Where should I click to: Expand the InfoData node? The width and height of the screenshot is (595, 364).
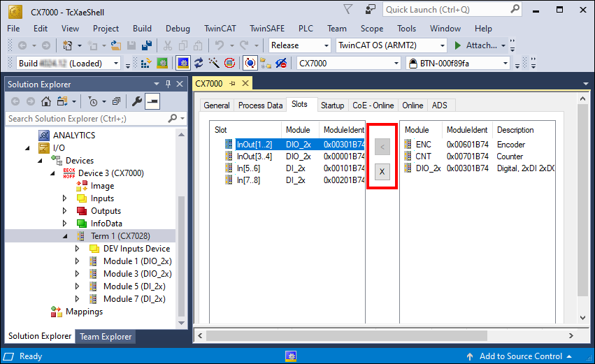point(64,224)
